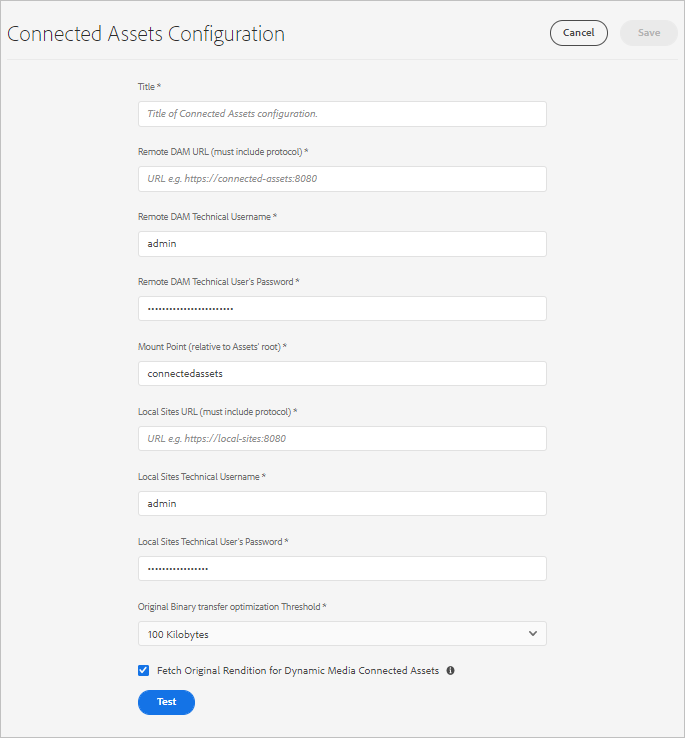Focus the Title input field
685x738 pixels.
342,114
